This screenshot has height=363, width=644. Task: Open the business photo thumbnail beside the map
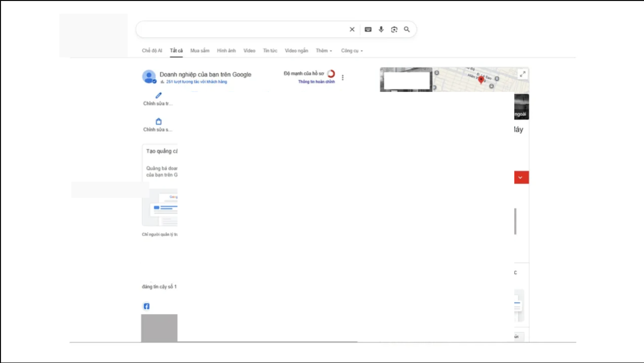(406, 79)
